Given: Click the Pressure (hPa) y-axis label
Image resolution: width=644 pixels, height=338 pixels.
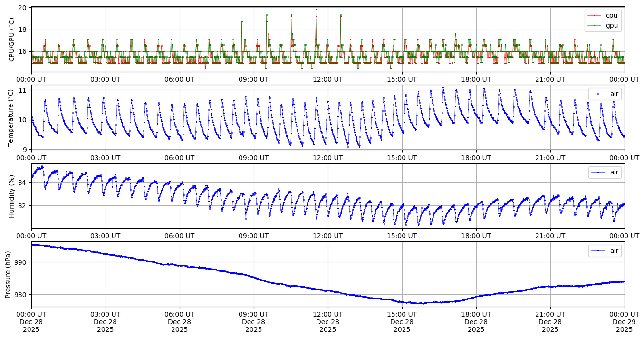Looking at the screenshot, I should [x=8, y=274].
